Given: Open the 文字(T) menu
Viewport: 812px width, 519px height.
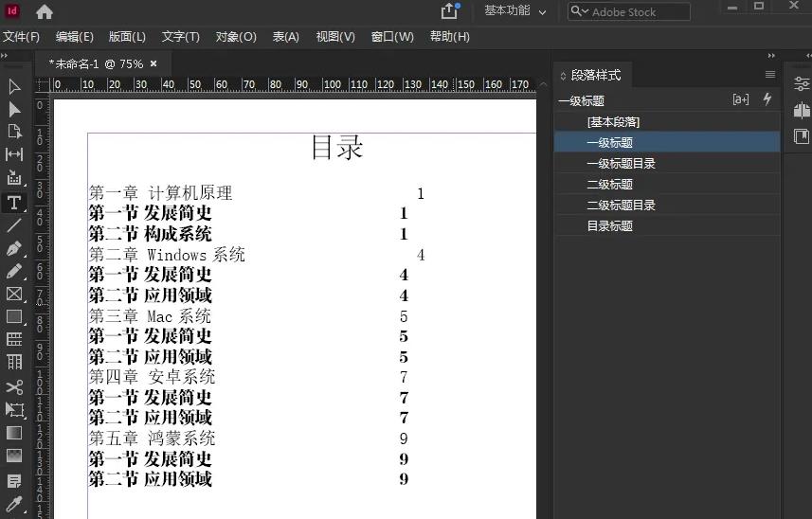Looking at the screenshot, I should pos(180,37).
